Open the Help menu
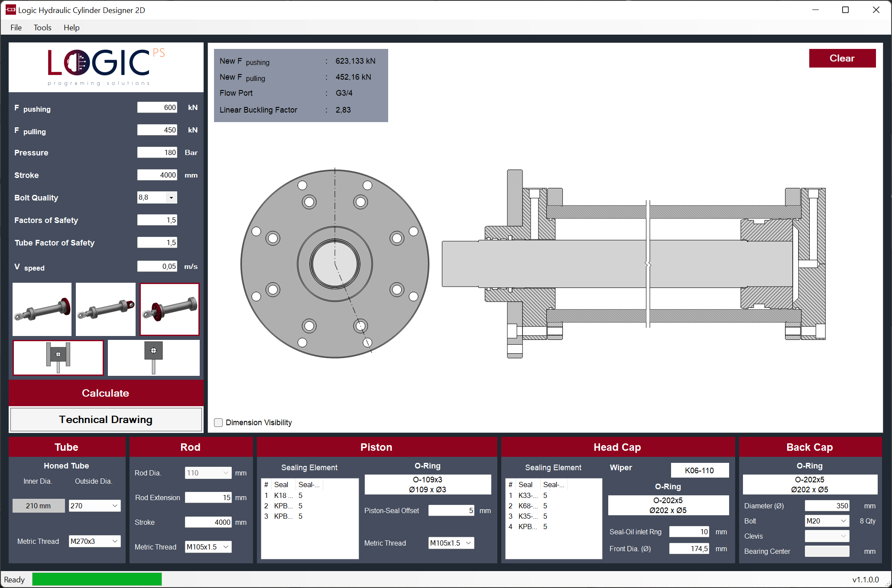The image size is (892, 588). coord(71,28)
